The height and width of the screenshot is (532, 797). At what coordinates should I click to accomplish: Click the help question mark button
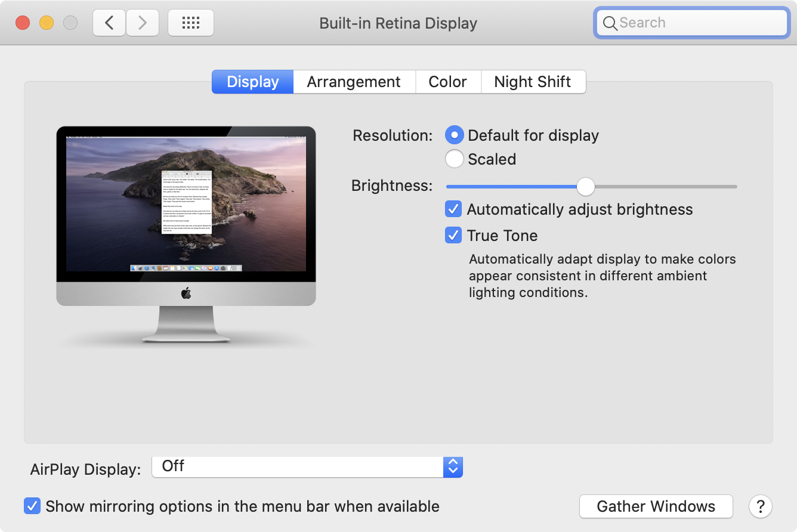pyautogui.click(x=760, y=506)
